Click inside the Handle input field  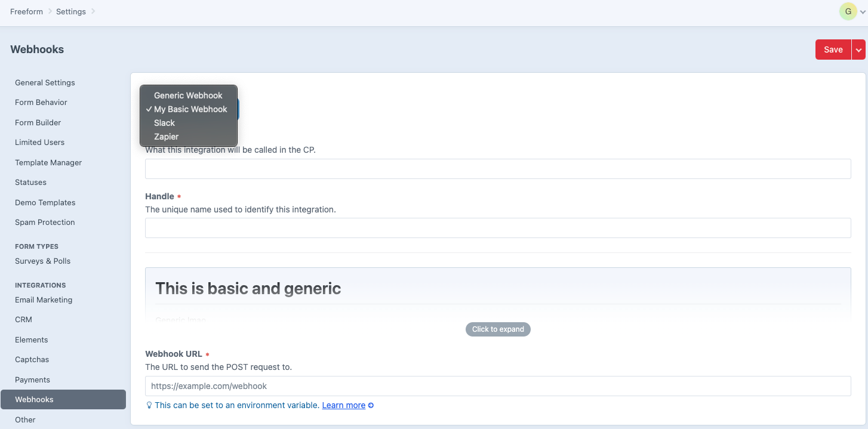497,228
